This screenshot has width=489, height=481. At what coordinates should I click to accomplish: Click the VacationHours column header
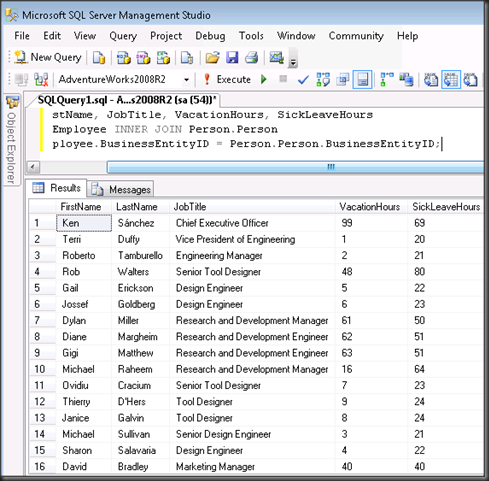pyautogui.click(x=371, y=207)
